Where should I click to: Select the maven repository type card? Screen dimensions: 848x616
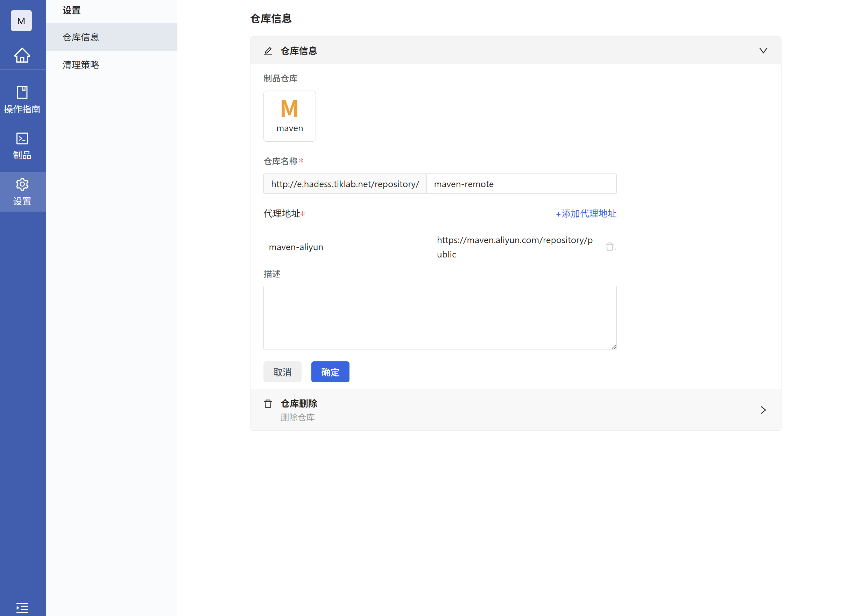tap(289, 116)
